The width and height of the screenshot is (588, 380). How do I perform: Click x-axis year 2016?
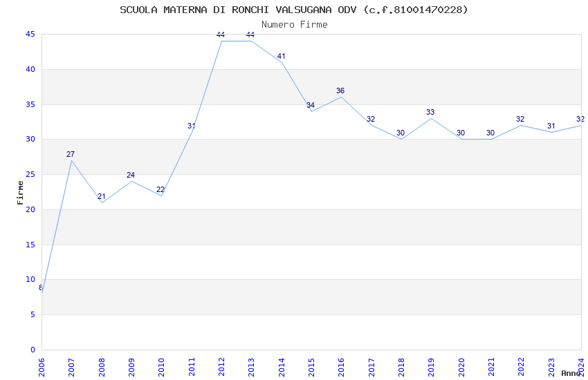(x=342, y=368)
